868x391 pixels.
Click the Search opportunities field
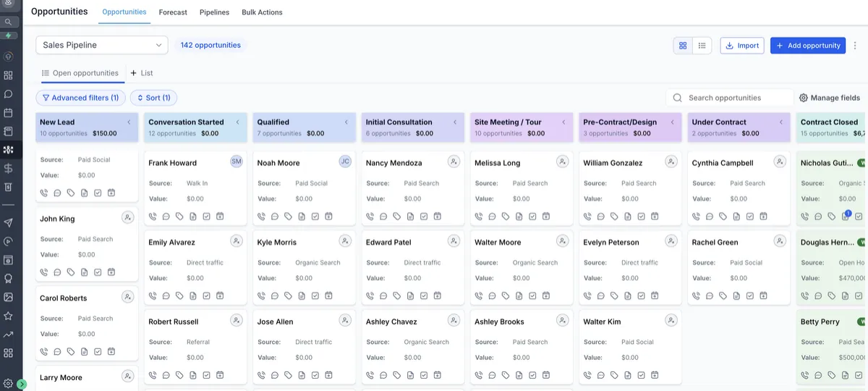(730, 98)
